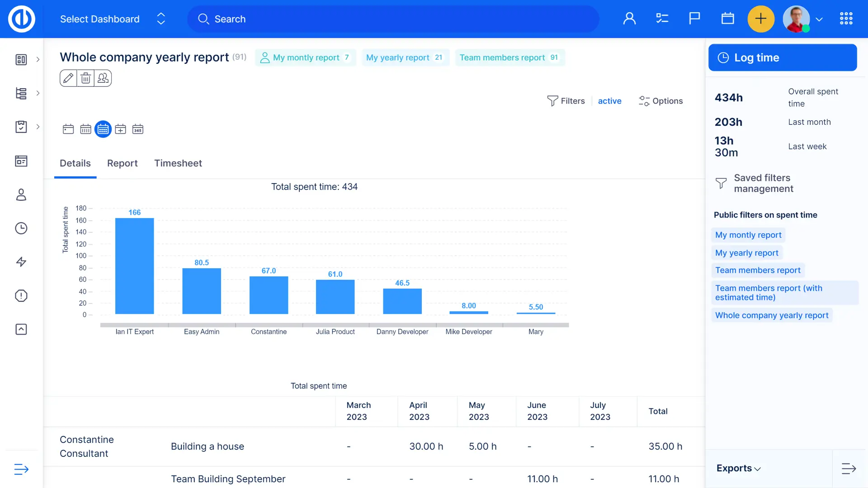This screenshot has height=488, width=868.
Task: Open the Select Dashboard dropdown
Action: coord(112,19)
